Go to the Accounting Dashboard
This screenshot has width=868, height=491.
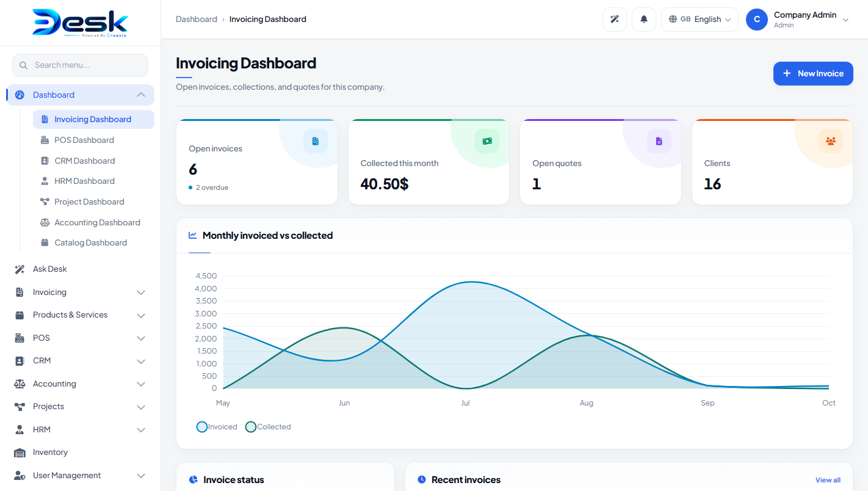93,222
